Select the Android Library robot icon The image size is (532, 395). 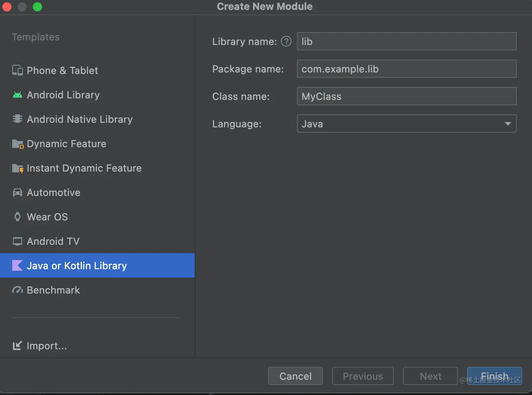click(x=18, y=95)
